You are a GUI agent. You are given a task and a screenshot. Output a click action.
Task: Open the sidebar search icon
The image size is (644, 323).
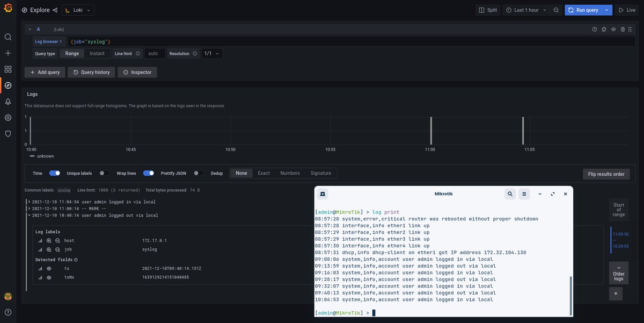tap(8, 37)
